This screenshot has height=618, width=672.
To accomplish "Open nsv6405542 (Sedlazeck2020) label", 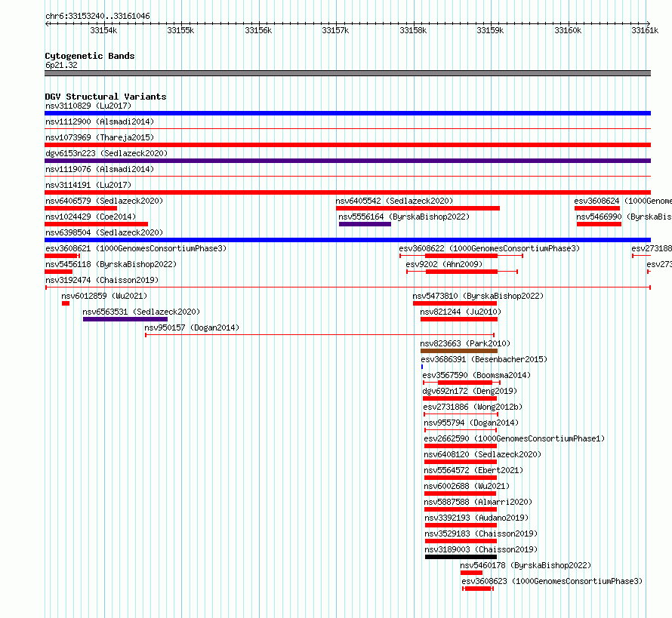I will [394, 201].
